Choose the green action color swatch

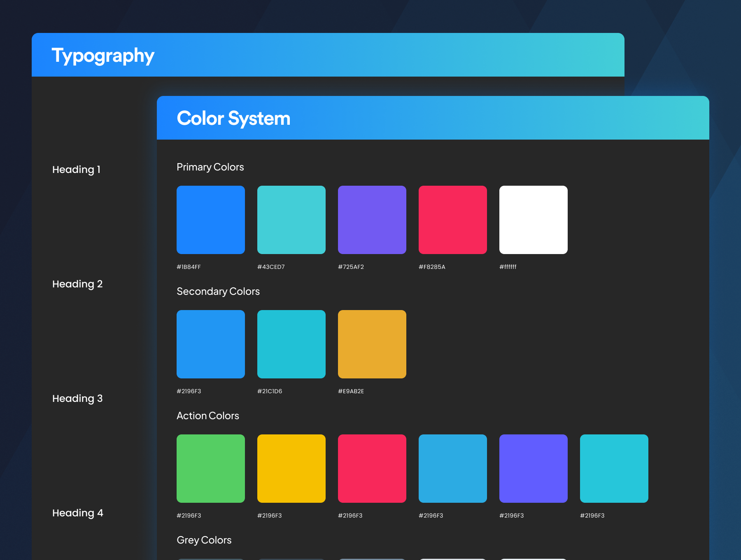click(x=211, y=469)
